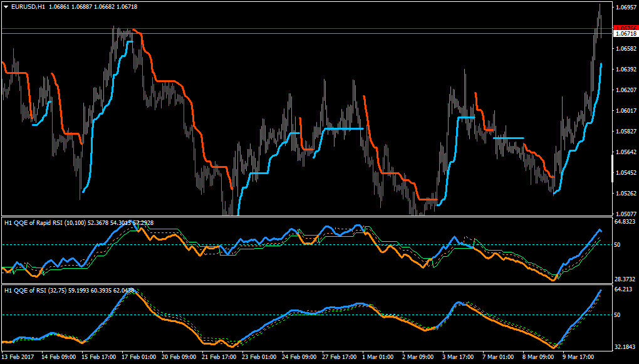
Task: Click the EURUSD,H1 chart title
Action: (28, 6)
